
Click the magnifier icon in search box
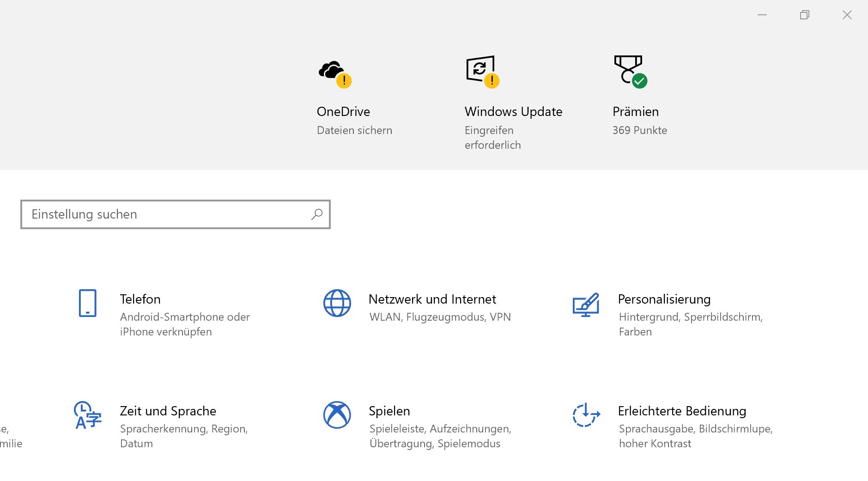(x=317, y=214)
